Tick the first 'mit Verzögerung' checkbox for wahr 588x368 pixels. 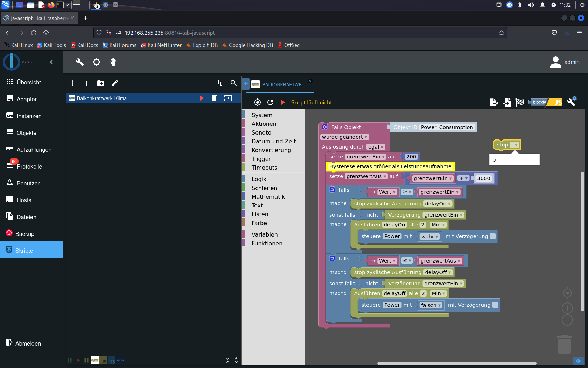493,236
